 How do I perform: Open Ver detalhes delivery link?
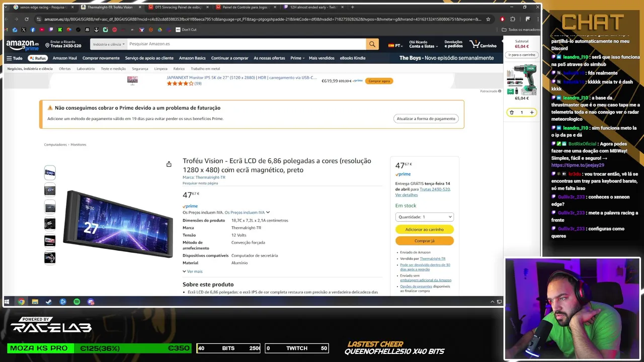coord(406,195)
